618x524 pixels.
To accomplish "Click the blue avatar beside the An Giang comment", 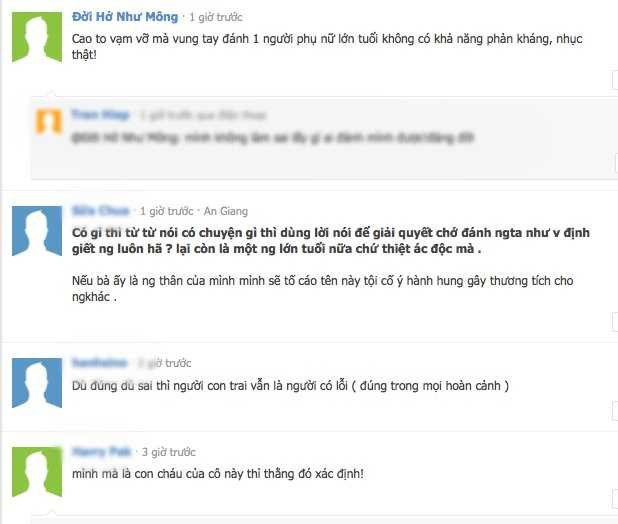I will click(37, 231).
